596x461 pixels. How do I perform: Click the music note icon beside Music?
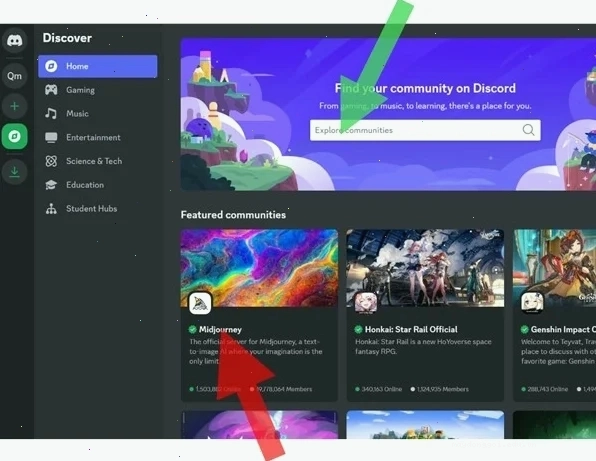[51, 113]
